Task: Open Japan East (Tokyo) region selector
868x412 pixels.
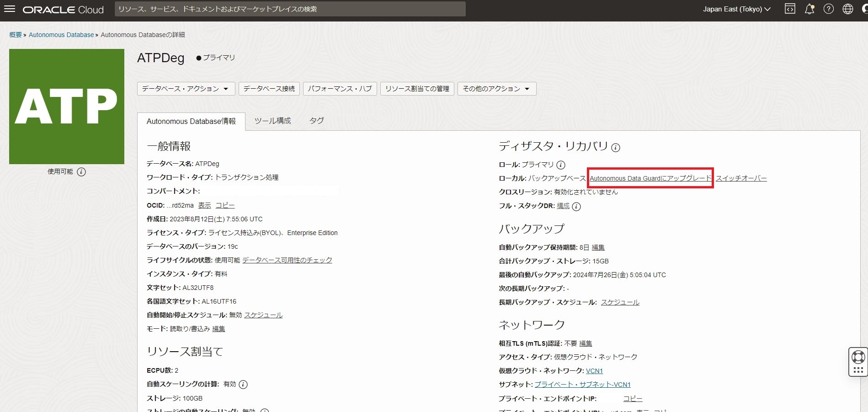Action: pos(736,9)
